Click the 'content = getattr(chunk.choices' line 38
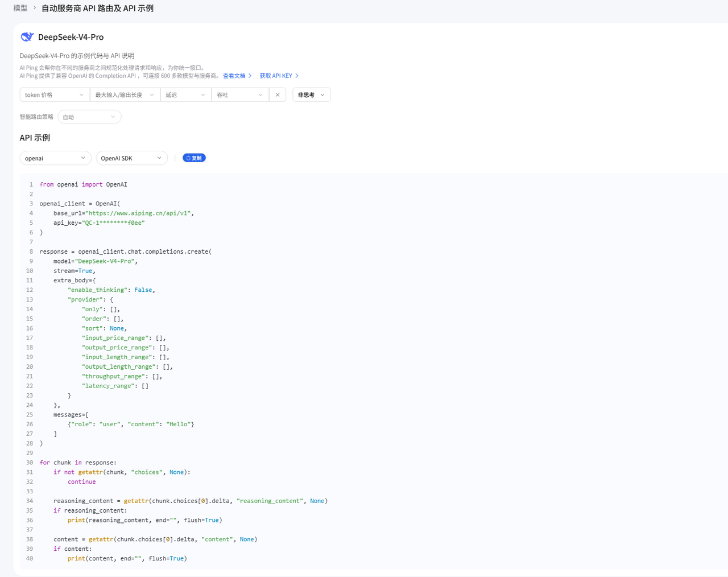This screenshot has height=577, width=728. pyautogui.click(x=155, y=539)
